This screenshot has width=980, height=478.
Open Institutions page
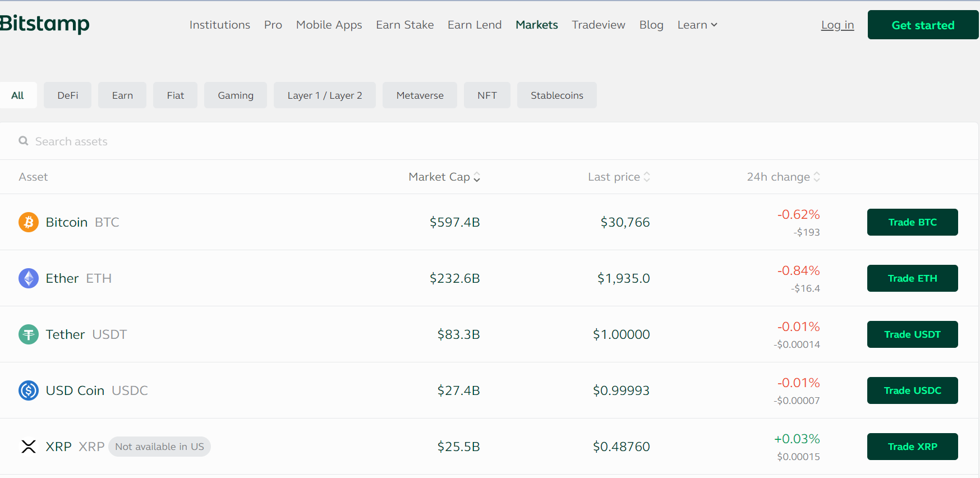coord(220,25)
